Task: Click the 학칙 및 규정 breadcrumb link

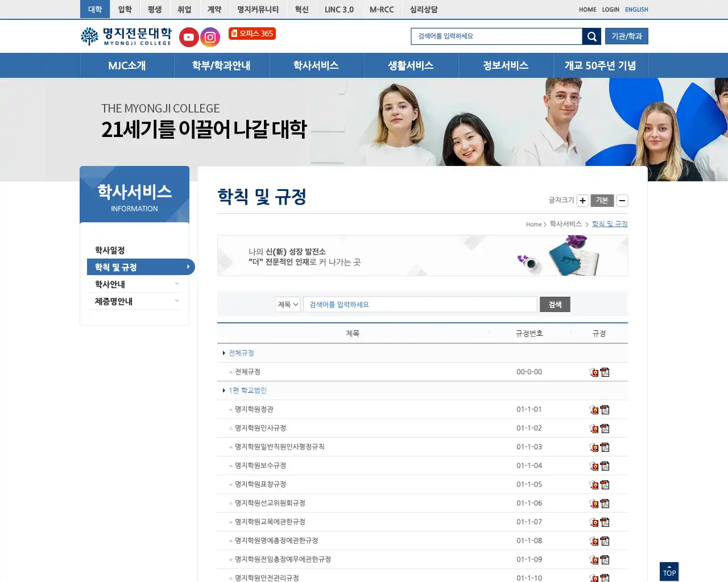Action: click(x=610, y=224)
